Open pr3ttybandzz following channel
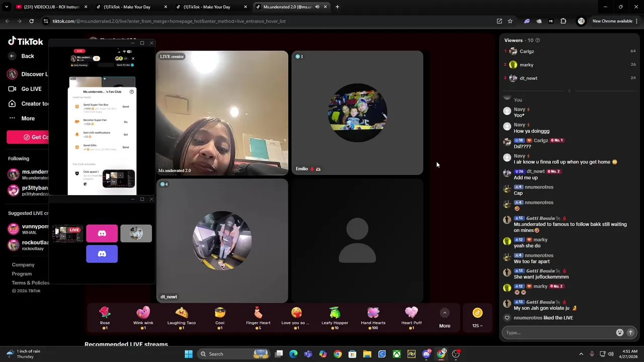This screenshot has height=362, width=644. 28,191
